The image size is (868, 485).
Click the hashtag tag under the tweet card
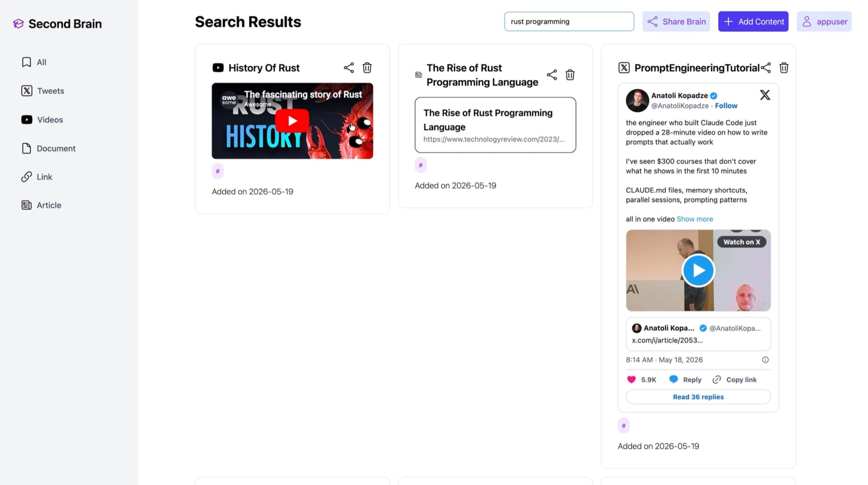623,426
